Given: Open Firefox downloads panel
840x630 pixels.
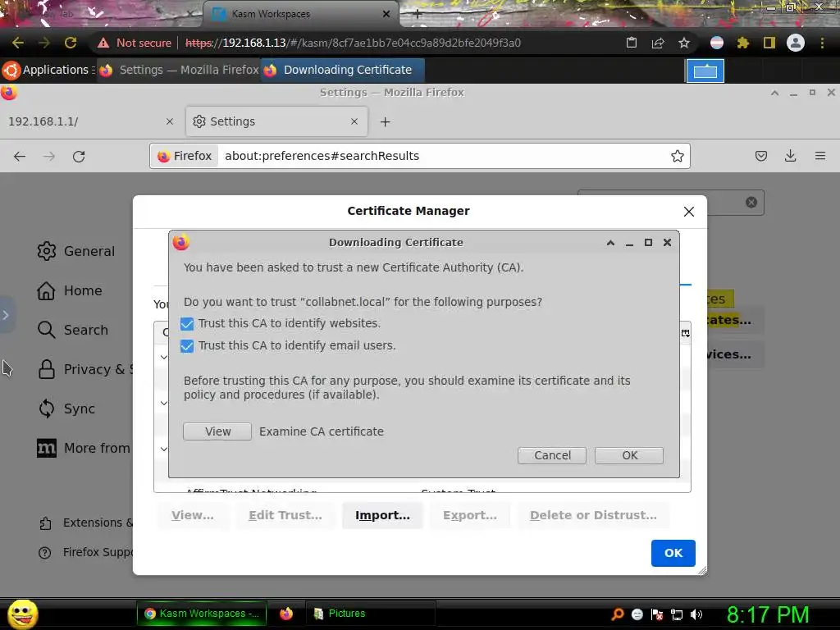Looking at the screenshot, I should tap(790, 156).
